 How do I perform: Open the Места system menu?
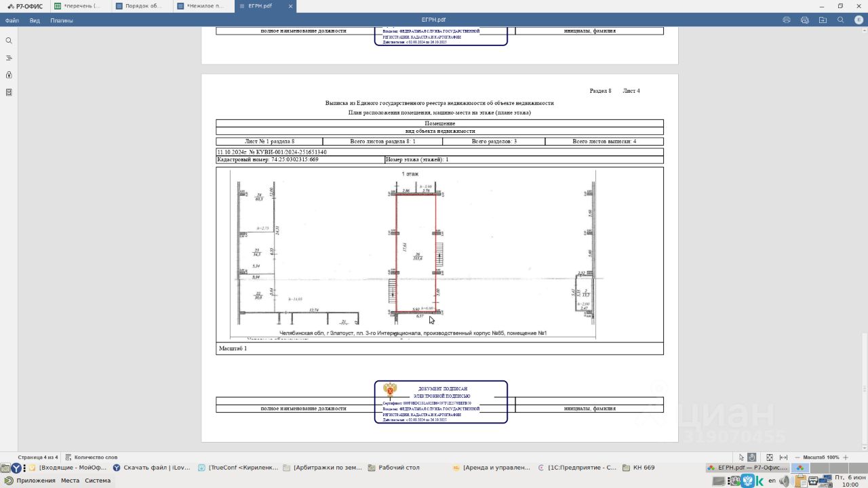click(70, 481)
